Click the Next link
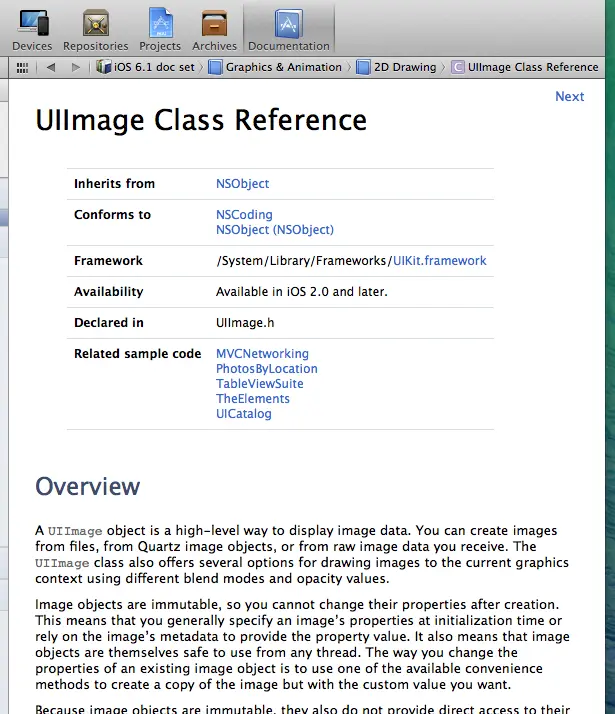Screen dimensions: 615x714 click(569, 97)
